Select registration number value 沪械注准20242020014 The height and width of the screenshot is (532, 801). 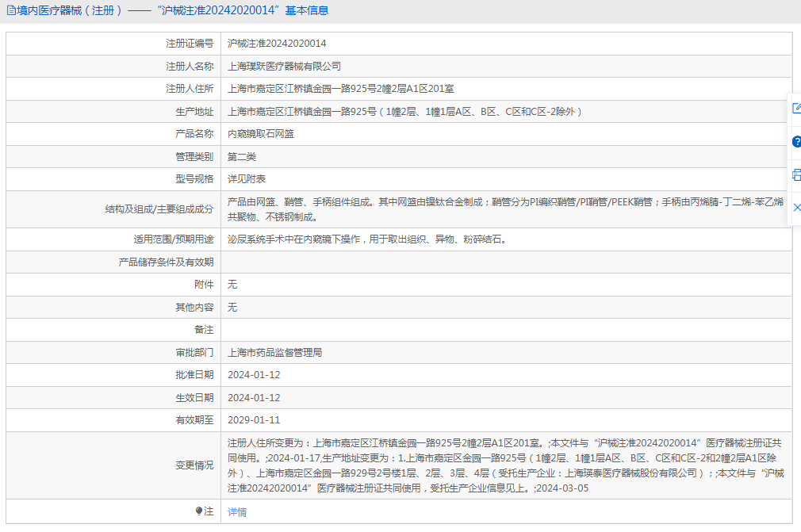pyautogui.click(x=276, y=44)
